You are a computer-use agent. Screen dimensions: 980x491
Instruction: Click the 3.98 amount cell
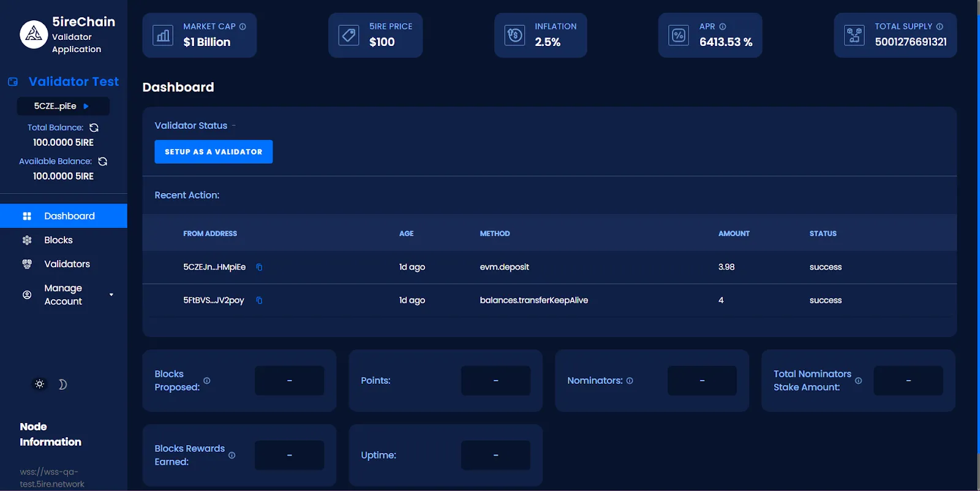[726, 267]
